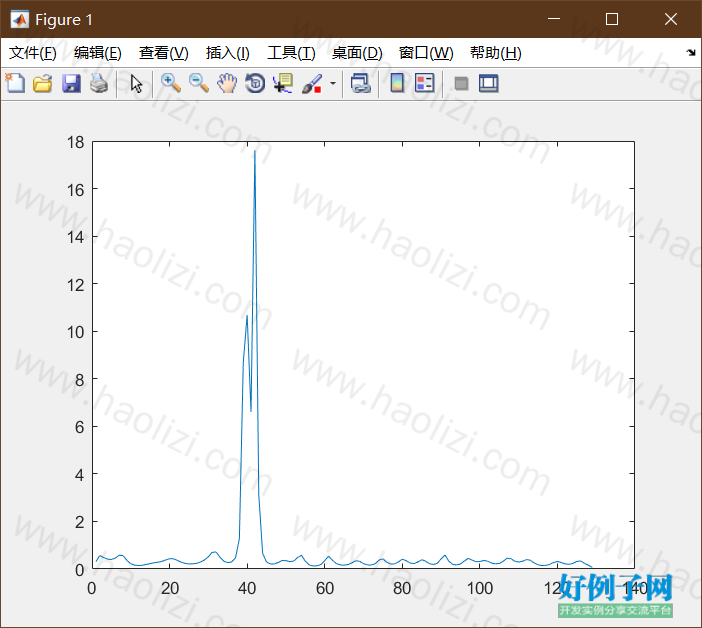Image resolution: width=702 pixels, height=628 pixels.
Task: Expand the Brush color dropdown arrow
Action: 333,83
